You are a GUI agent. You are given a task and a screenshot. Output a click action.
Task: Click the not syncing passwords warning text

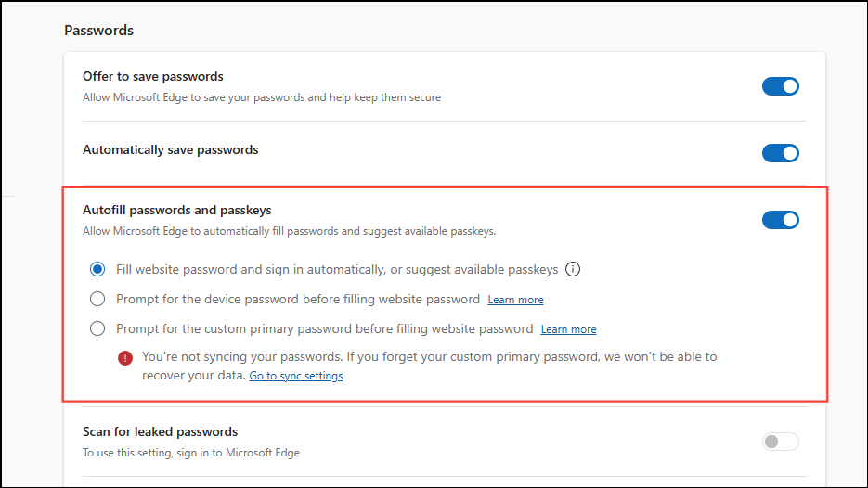(429, 357)
